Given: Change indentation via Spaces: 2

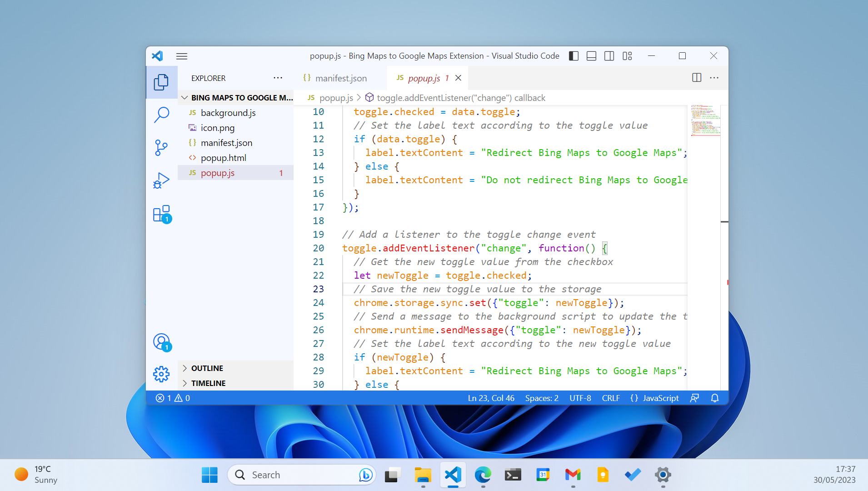Looking at the screenshot, I should click(542, 398).
